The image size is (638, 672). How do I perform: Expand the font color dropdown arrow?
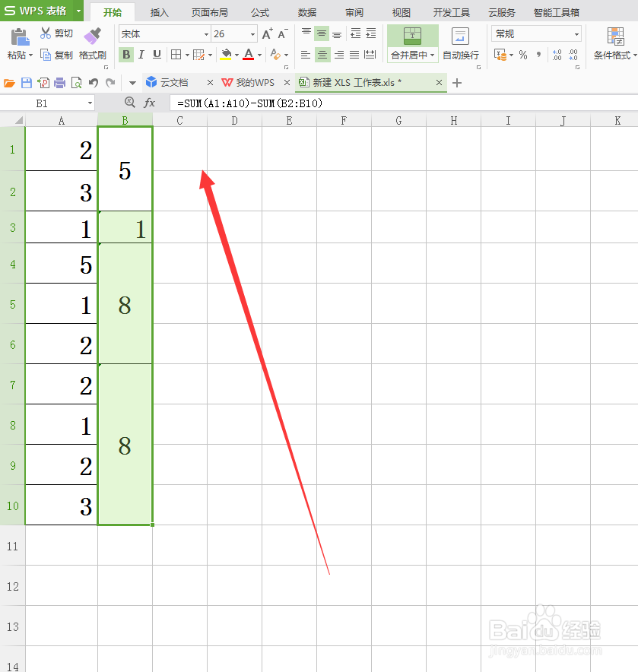[x=259, y=55]
